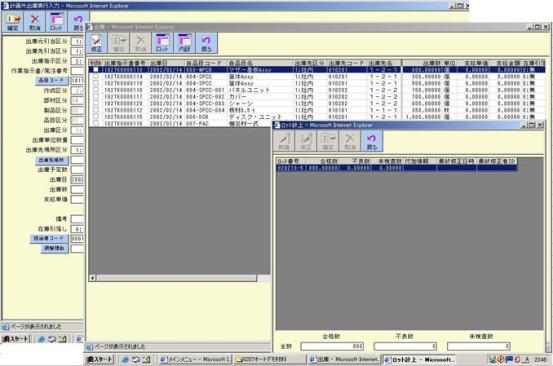
Task: Switch to メインメニュー in the taskbar
Action: click(x=195, y=359)
